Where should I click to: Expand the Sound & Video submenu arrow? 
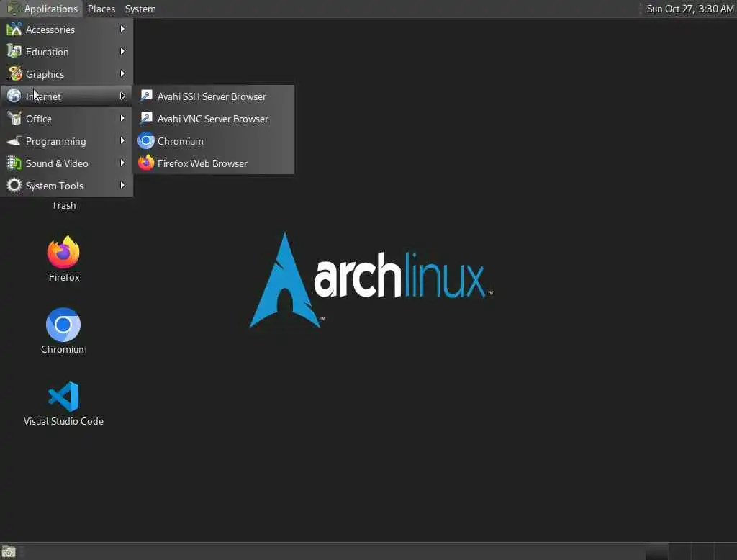click(122, 163)
